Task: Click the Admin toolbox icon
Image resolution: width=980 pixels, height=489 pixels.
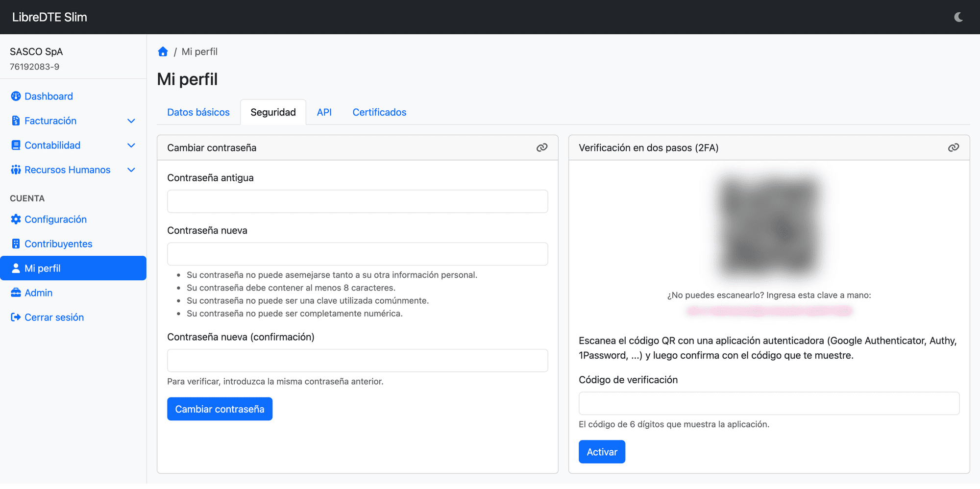Action: pyautogui.click(x=16, y=293)
